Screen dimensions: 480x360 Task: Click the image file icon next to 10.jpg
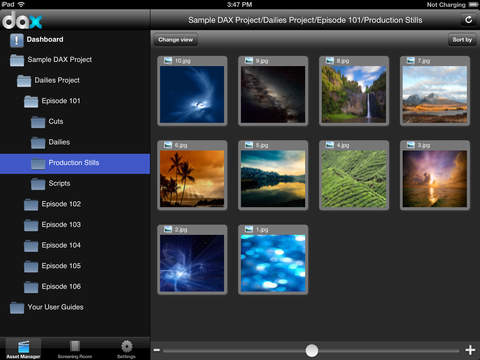point(168,60)
